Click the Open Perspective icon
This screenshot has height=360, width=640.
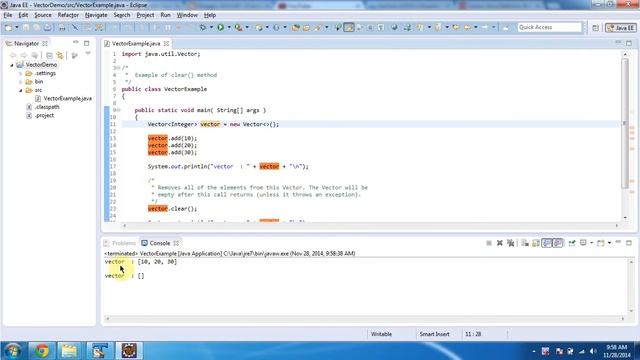click(x=596, y=28)
